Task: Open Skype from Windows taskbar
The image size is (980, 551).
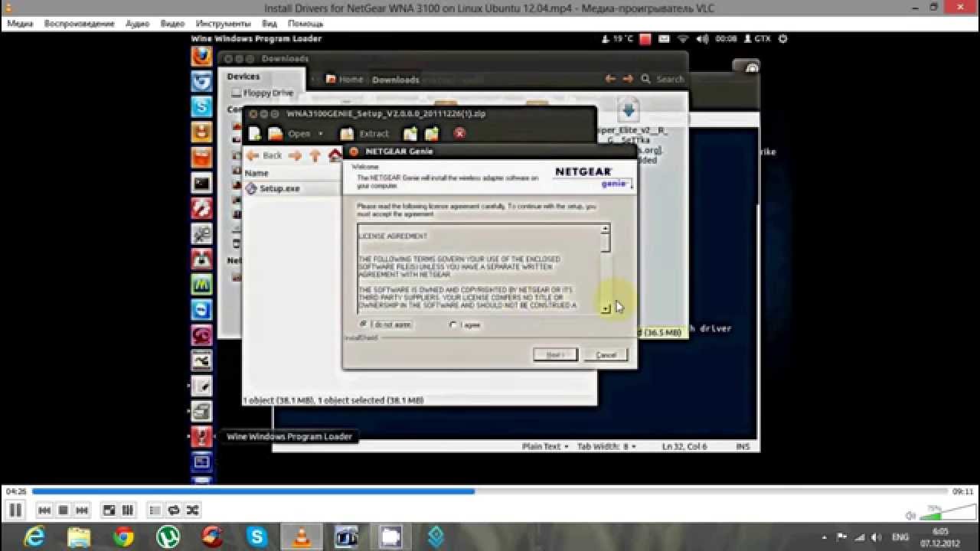Action: [258, 537]
